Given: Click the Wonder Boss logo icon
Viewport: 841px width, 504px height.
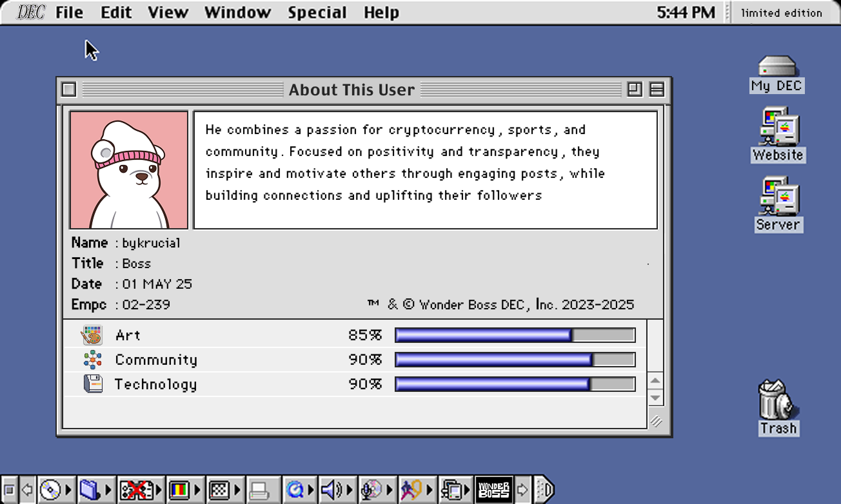Looking at the screenshot, I should pos(493,491).
